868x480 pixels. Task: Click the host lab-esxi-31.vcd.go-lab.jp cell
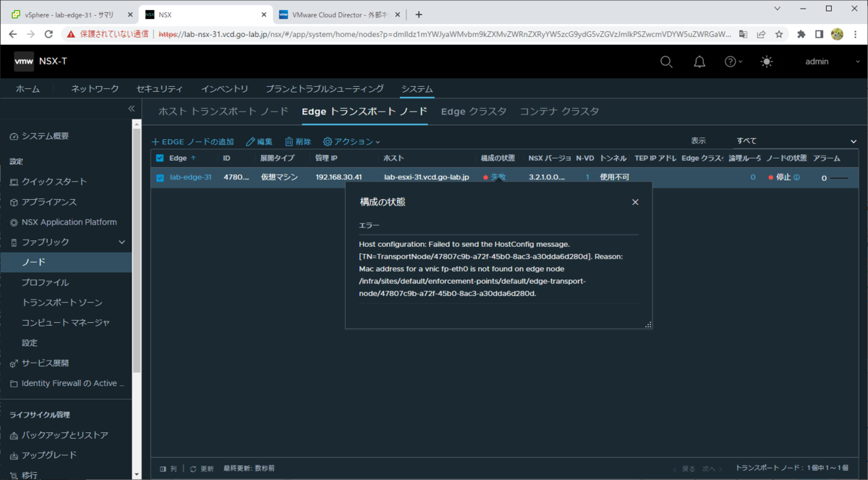[x=427, y=177]
